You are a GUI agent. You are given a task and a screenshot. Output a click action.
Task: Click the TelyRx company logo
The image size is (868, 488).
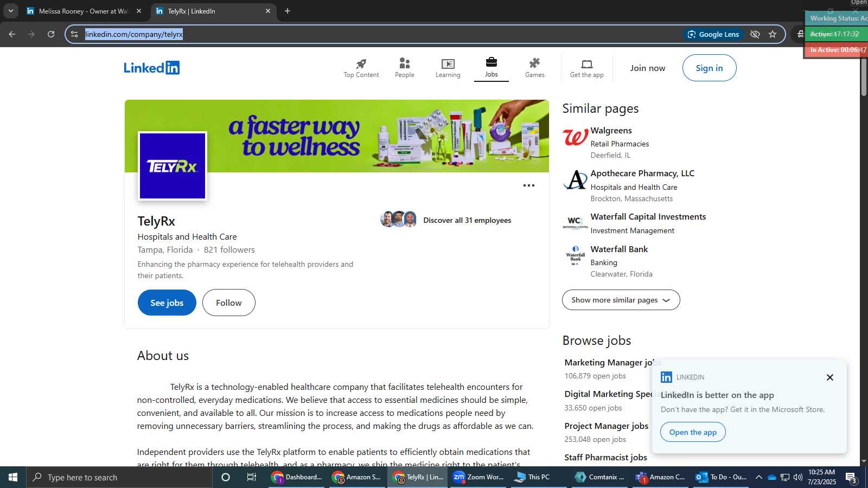coord(173,166)
